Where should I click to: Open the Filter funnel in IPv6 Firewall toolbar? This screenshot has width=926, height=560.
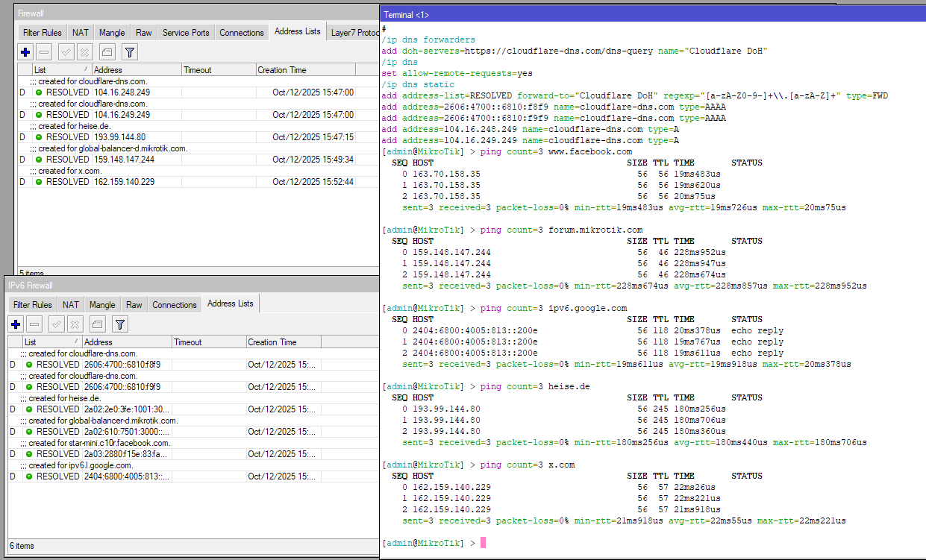pyautogui.click(x=120, y=324)
